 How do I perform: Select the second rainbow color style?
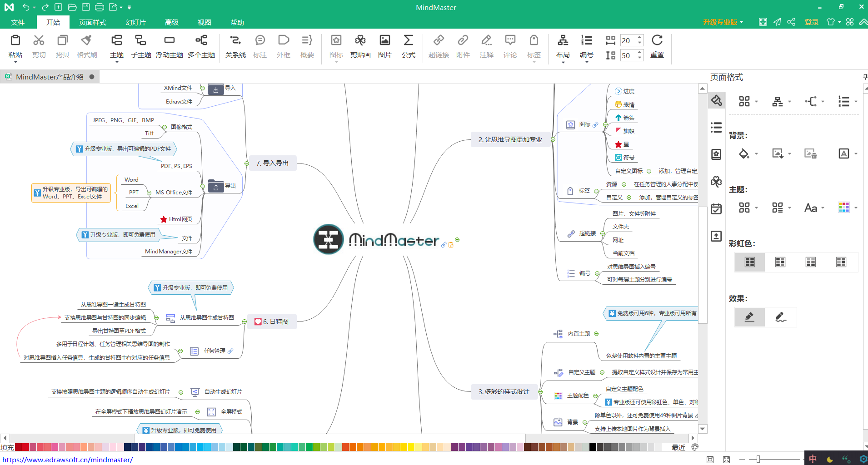tap(780, 262)
